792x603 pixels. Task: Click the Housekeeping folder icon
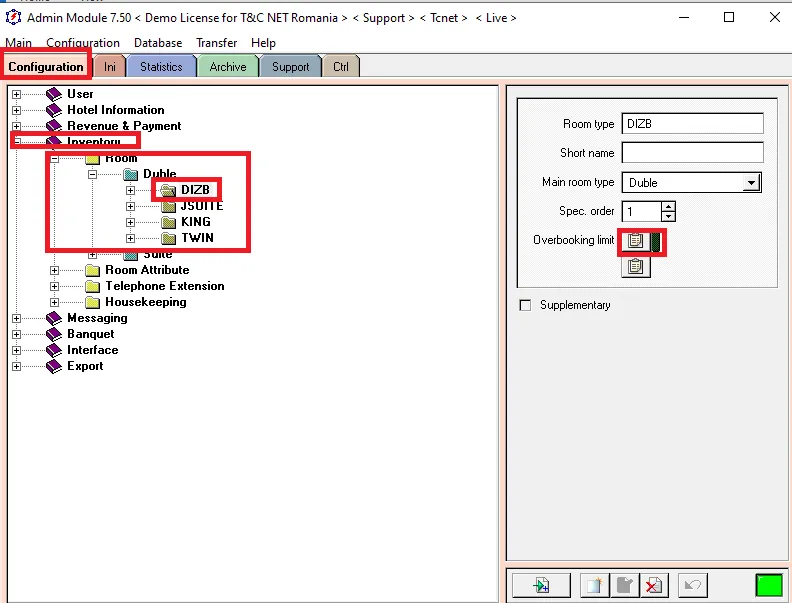tap(92, 302)
